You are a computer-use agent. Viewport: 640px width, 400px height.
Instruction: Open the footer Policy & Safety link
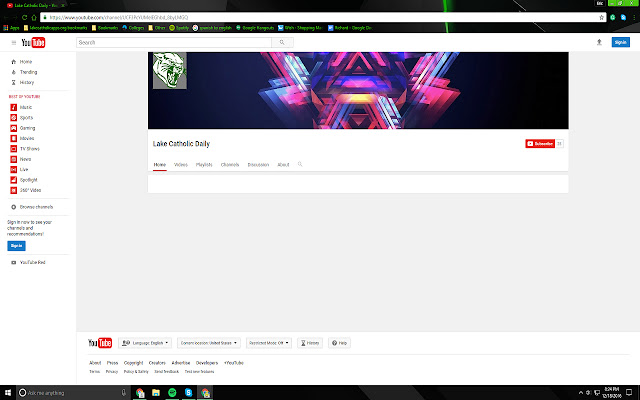tap(136, 372)
